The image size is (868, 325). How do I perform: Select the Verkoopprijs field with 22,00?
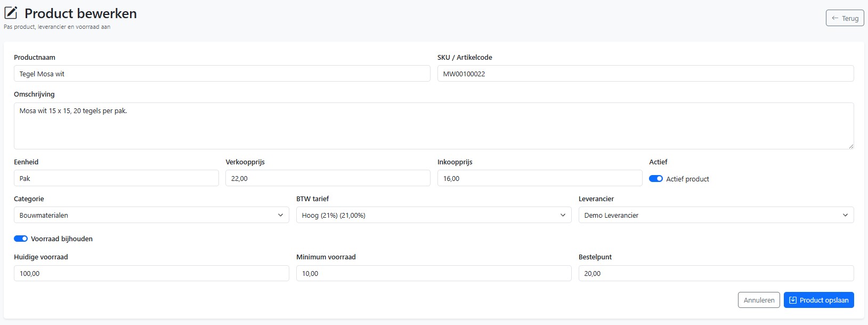[x=328, y=178]
